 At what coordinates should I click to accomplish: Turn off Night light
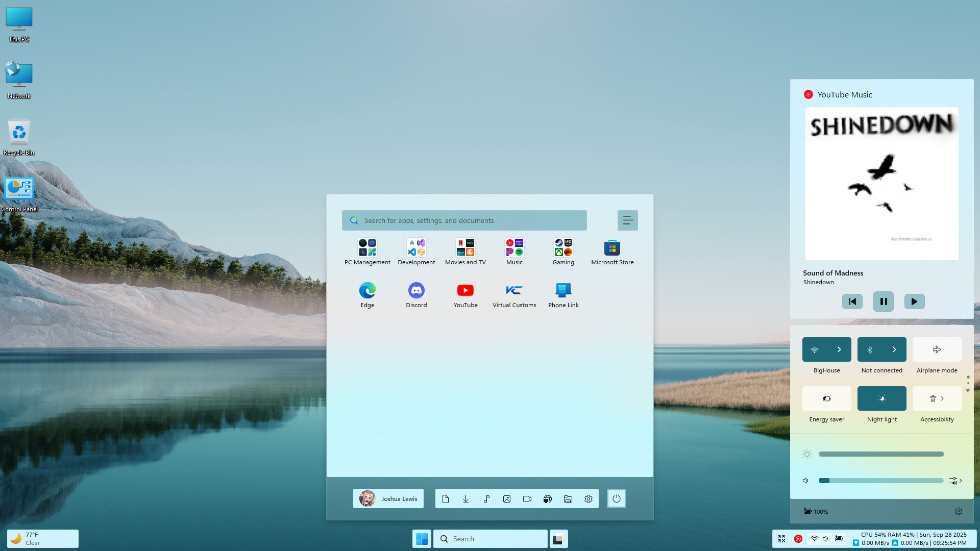882,398
